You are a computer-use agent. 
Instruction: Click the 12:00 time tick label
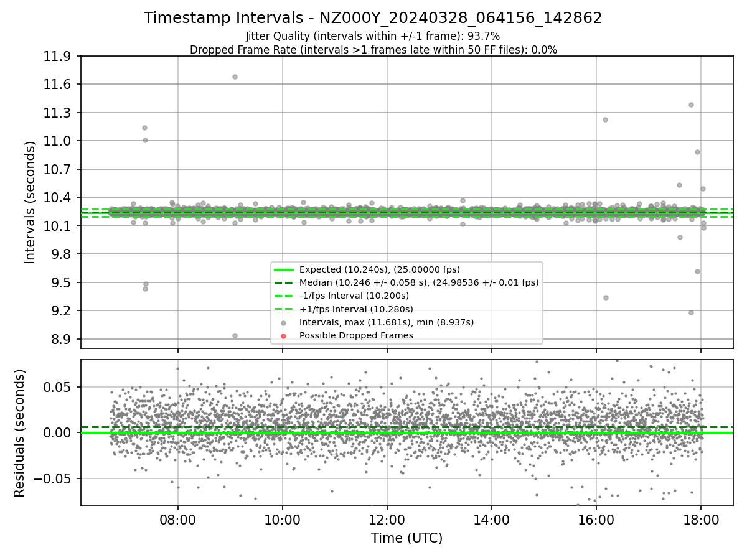(387, 520)
